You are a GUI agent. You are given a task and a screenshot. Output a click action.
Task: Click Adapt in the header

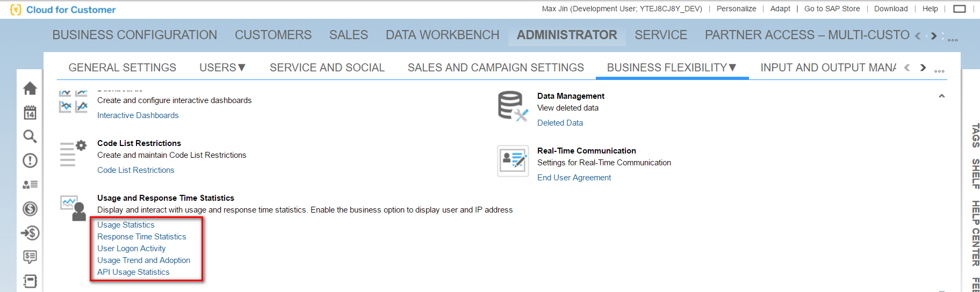pos(780,9)
